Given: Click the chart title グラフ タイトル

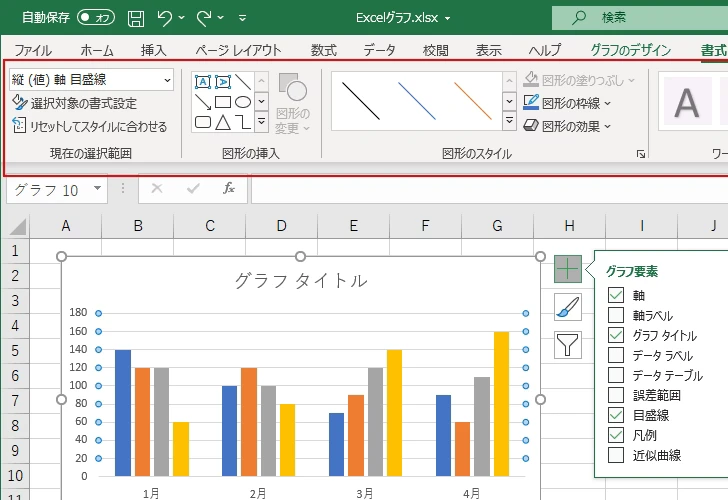Looking at the screenshot, I should pos(301,280).
